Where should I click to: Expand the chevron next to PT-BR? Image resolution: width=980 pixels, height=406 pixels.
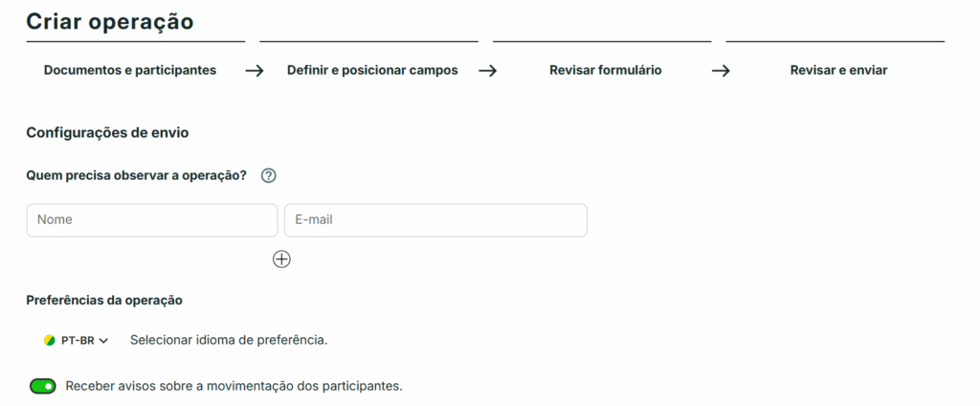tap(103, 340)
